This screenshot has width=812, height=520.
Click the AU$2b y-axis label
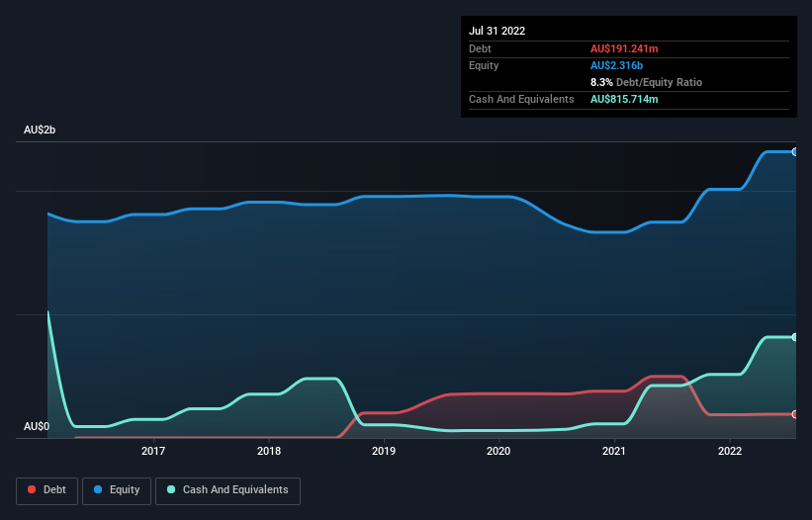[x=40, y=130]
